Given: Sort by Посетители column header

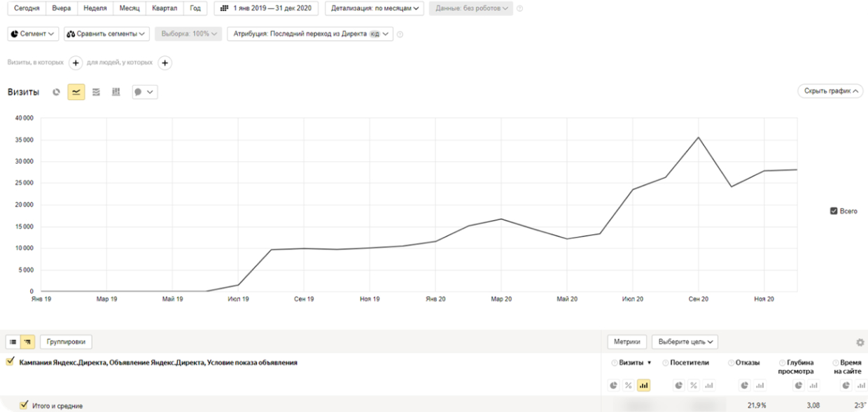Looking at the screenshot, I should tap(689, 363).
